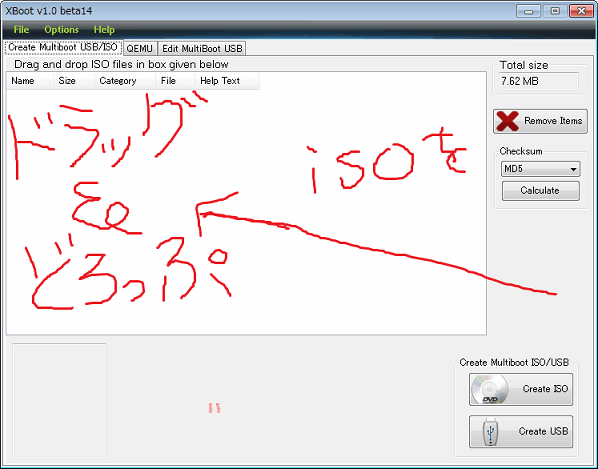Click the Create ISO button label
This screenshot has width=598, height=469.
[545, 389]
